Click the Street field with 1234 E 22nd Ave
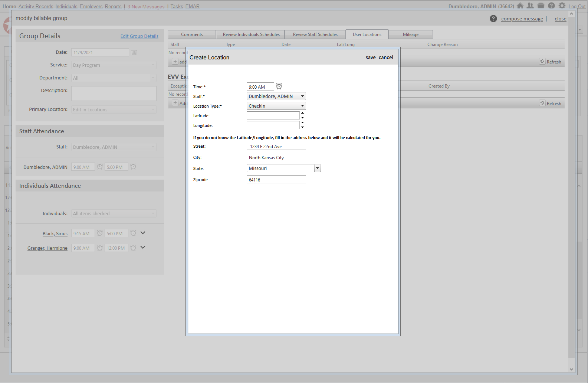 tap(276, 146)
